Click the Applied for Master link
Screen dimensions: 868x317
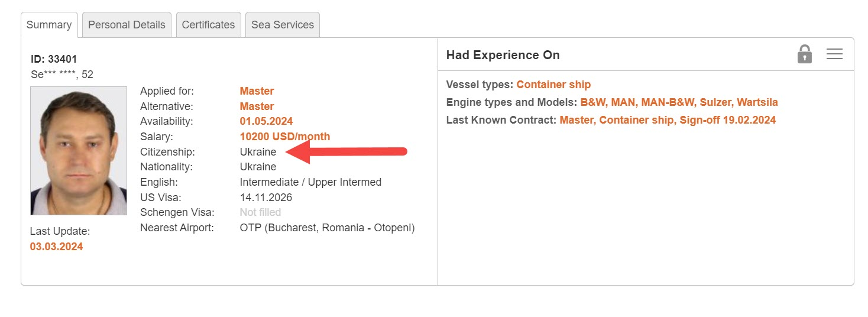tap(257, 91)
